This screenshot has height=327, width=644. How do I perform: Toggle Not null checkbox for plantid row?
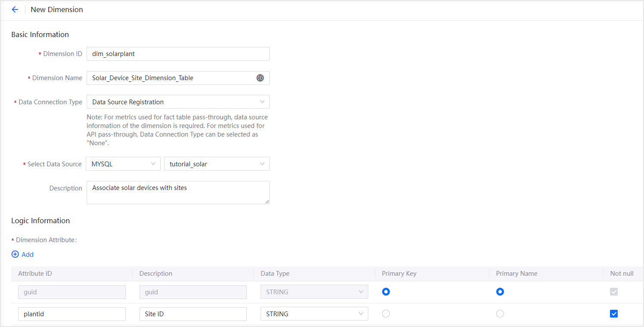point(614,314)
